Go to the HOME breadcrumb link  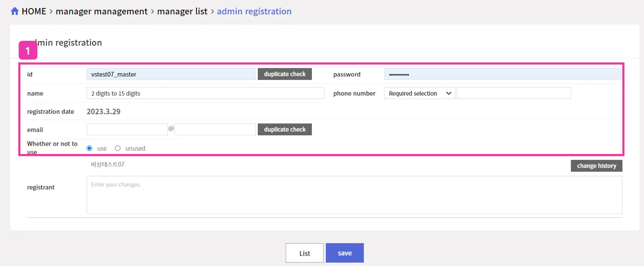34,11
